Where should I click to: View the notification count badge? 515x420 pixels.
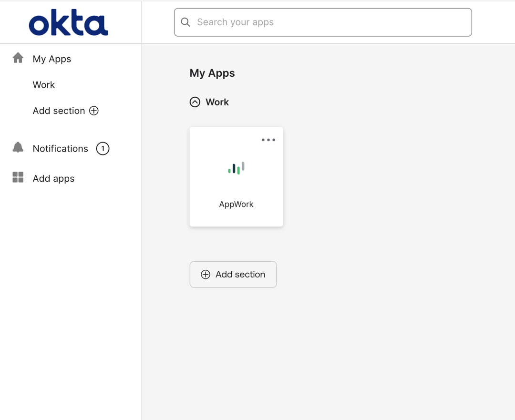tap(103, 148)
